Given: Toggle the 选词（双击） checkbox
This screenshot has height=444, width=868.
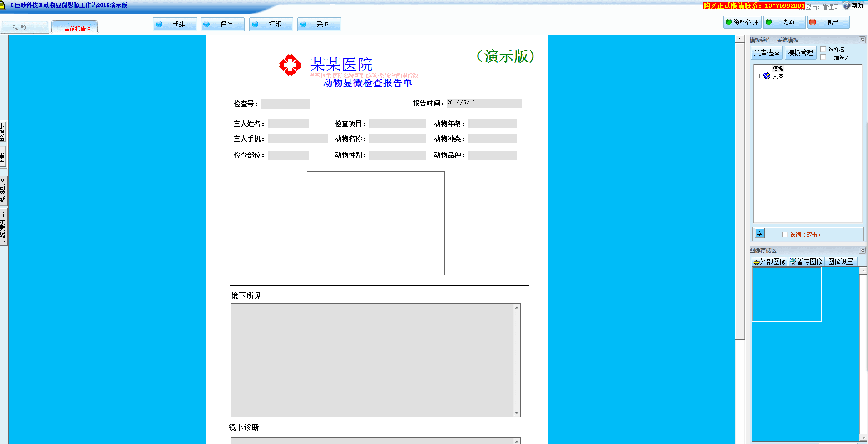Looking at the screenshot, I should [x=785, y=235].
